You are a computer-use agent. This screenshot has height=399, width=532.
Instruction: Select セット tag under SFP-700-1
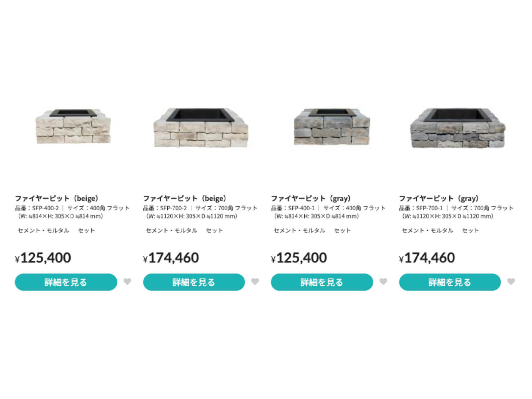(471, 230)
